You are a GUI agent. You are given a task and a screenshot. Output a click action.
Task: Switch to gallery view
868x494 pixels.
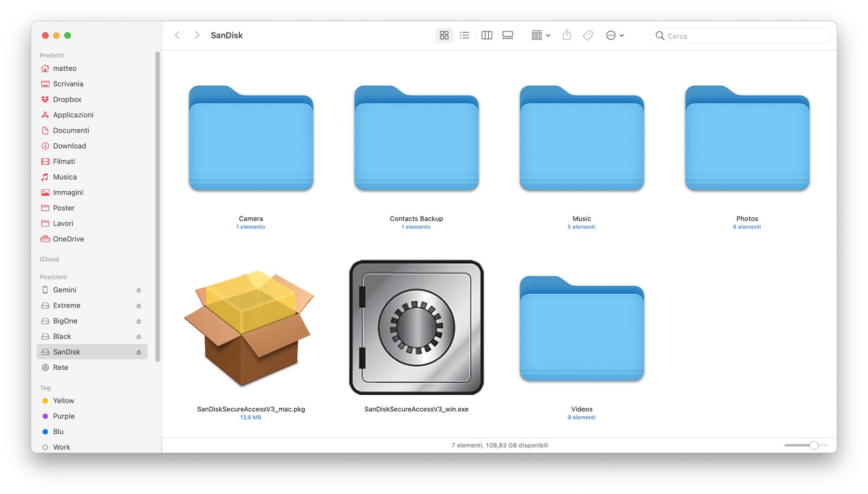[x=508, y=35]
